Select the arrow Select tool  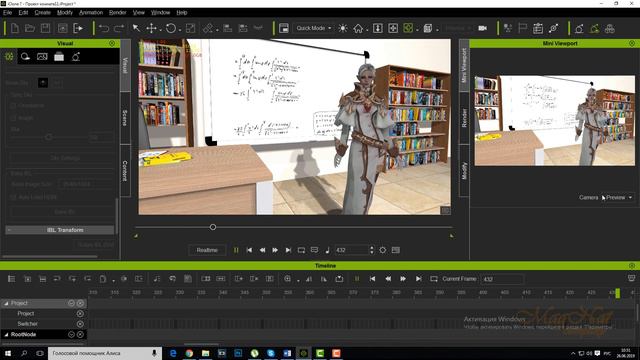pos(136,28)
